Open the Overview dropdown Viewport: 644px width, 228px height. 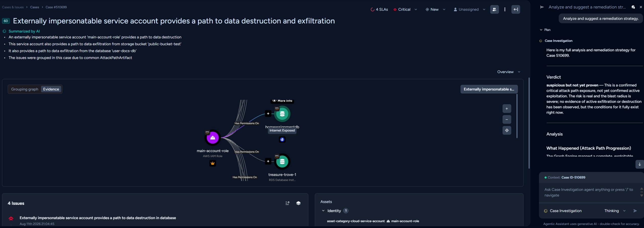click(509, 72)
